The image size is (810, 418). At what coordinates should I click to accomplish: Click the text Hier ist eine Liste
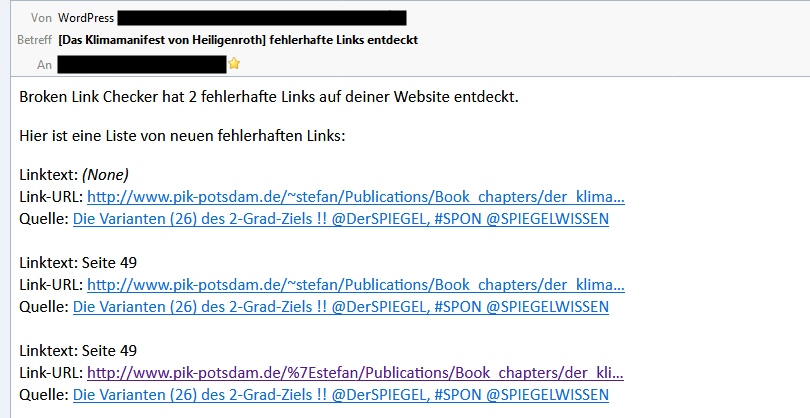coord(182,136)
